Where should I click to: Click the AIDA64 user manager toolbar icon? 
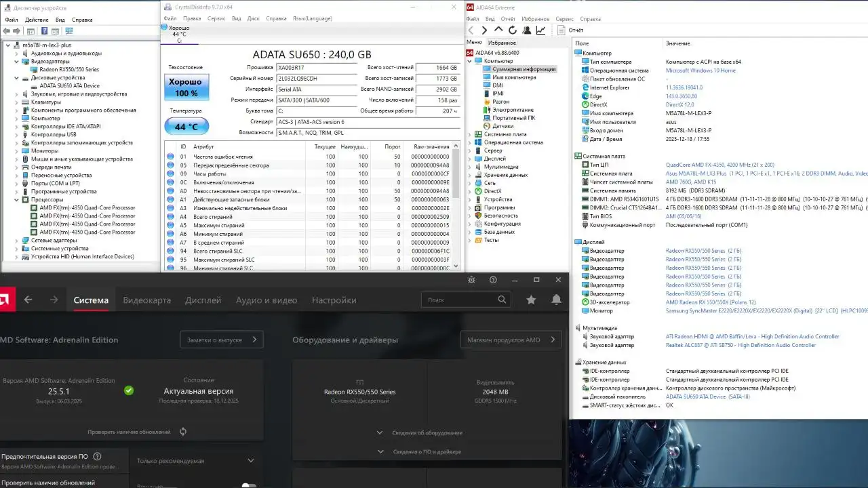[527, 30]
